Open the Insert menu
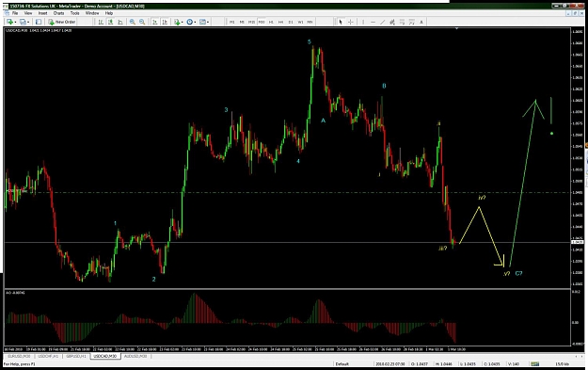 point(42,13)
